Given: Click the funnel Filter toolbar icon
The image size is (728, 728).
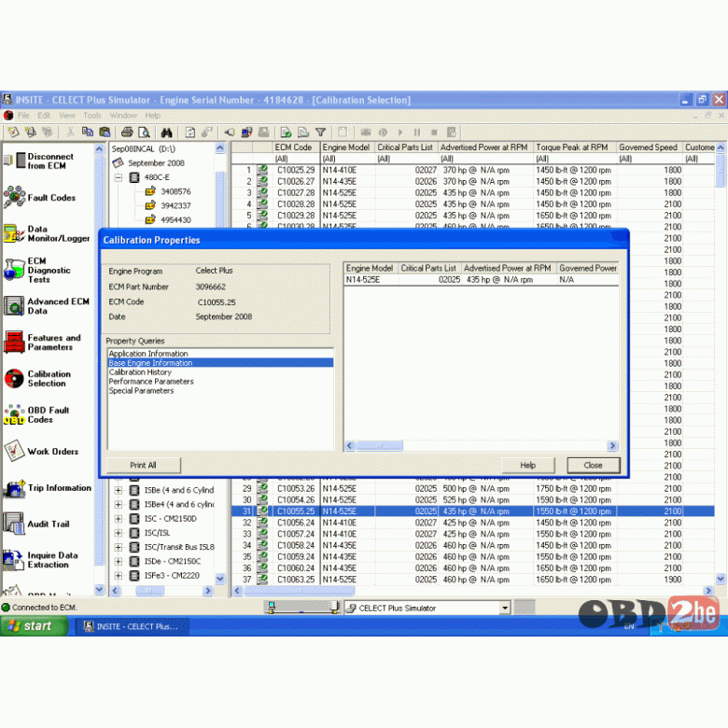Looking at the screenshot, I should [320, 133].
